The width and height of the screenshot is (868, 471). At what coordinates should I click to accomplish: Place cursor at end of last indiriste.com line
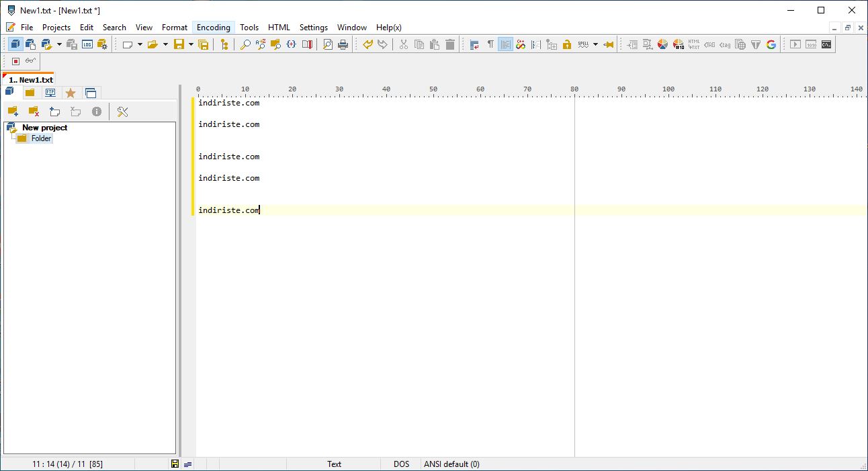[260, 210]
